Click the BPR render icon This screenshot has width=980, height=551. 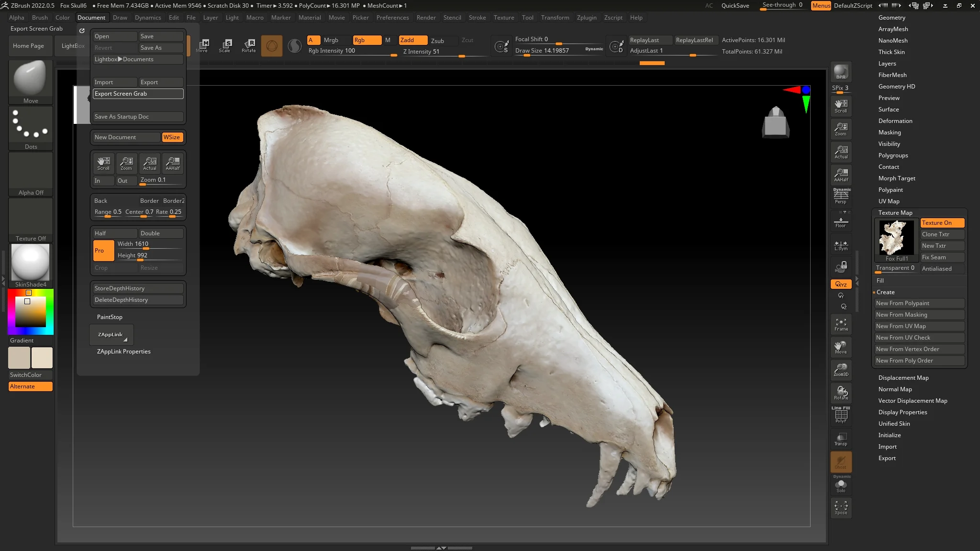(841, 72)
